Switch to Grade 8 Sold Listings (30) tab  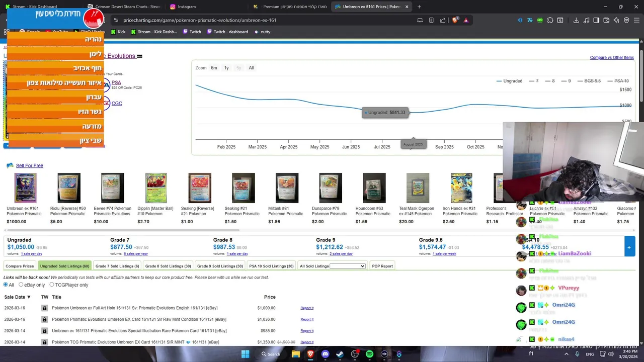point(168,266)
